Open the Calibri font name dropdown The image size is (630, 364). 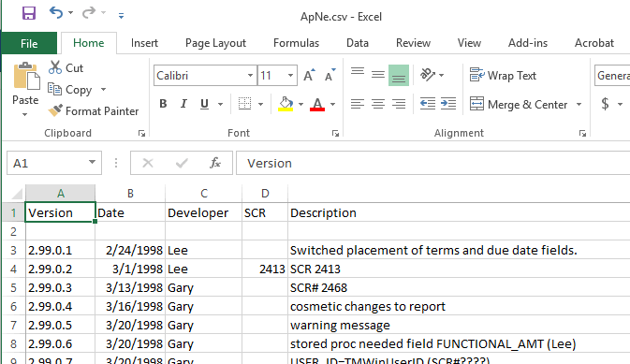point(250,75)
